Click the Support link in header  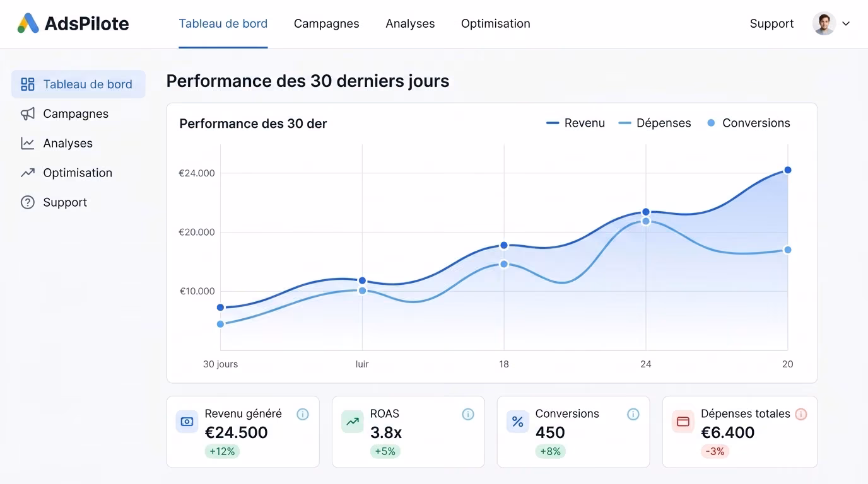771,24
